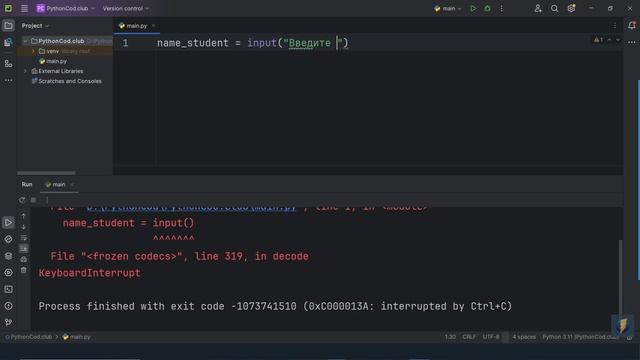Open the Run tool window icon
Screen dimensions: 640x360
click(8, 222)
